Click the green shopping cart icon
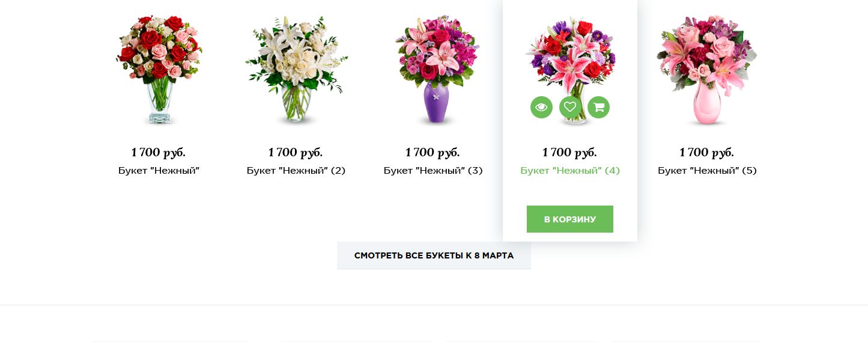The height and width of the screenshot is (342, 868). [x=598, y=108]
